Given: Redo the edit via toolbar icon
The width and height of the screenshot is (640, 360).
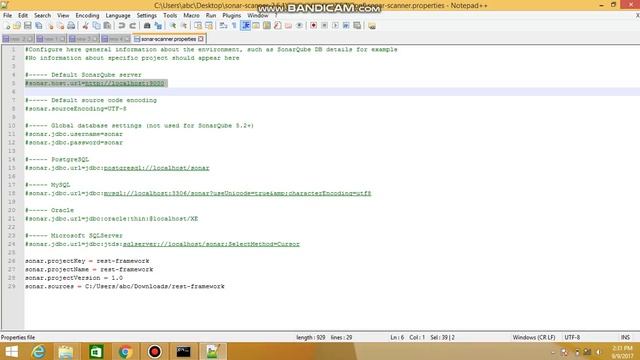Looking at the screenshot, I should (132, 26).
